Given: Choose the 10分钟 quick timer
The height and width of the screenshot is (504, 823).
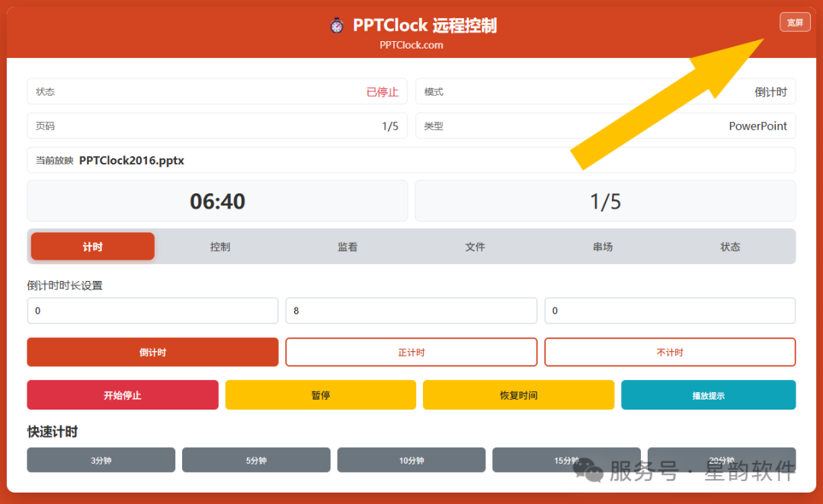Looking at the screenshot, I should [x=411, y=460].
